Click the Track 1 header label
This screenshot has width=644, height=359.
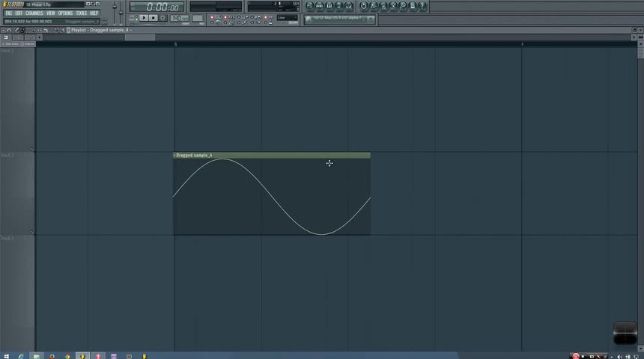tap(7, 51)
